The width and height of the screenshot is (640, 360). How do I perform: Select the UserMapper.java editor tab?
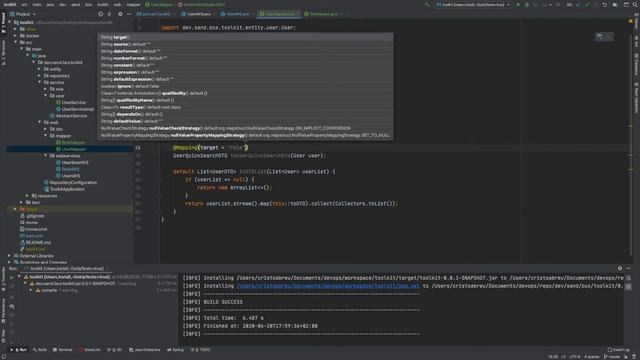click(x=279, y=14)
